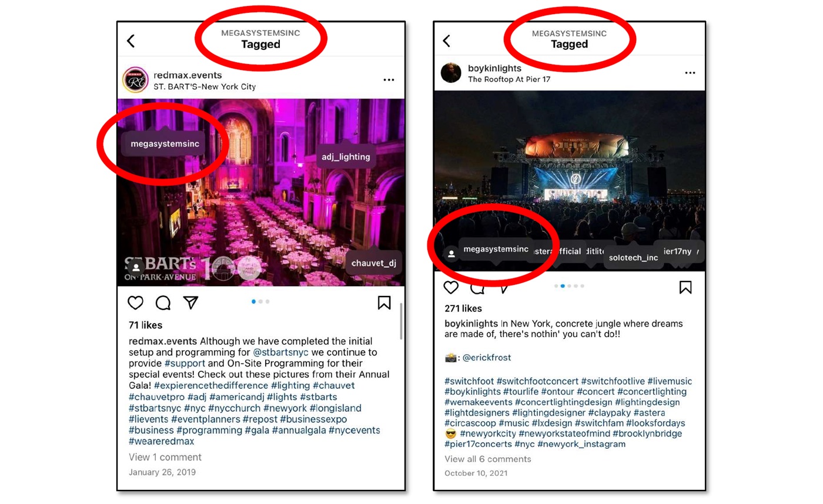
Task: Tap tagged-people icon on St. Bart's photo
Action: point(136,267)
